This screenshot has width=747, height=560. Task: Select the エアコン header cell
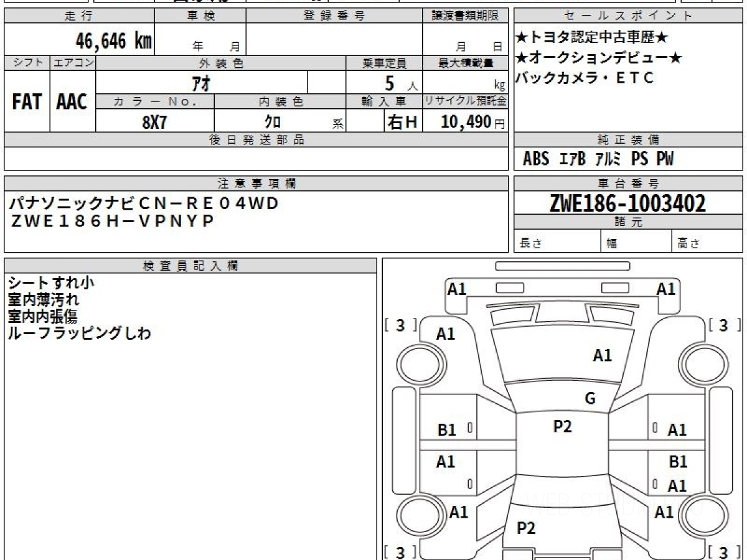pos(73,63)
